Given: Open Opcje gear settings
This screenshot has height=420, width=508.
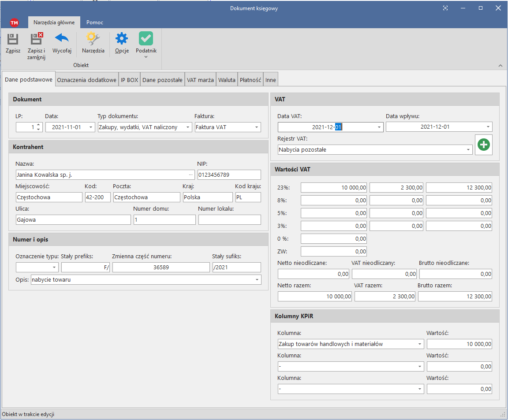Looking at the screenshot, I should tap(122, 40).
